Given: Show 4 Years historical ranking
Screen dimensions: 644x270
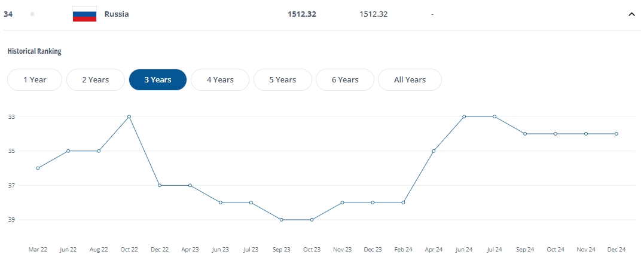Looking at the screenshot, I should pos(220,80).
